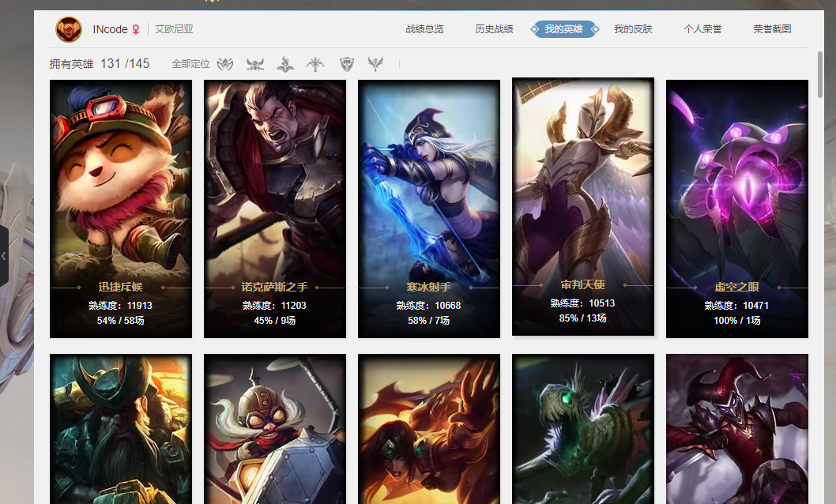Select the green-eyed scarecrow hero card
The image size is (836, 504).
pyautogui.click(x=583, y=429)
